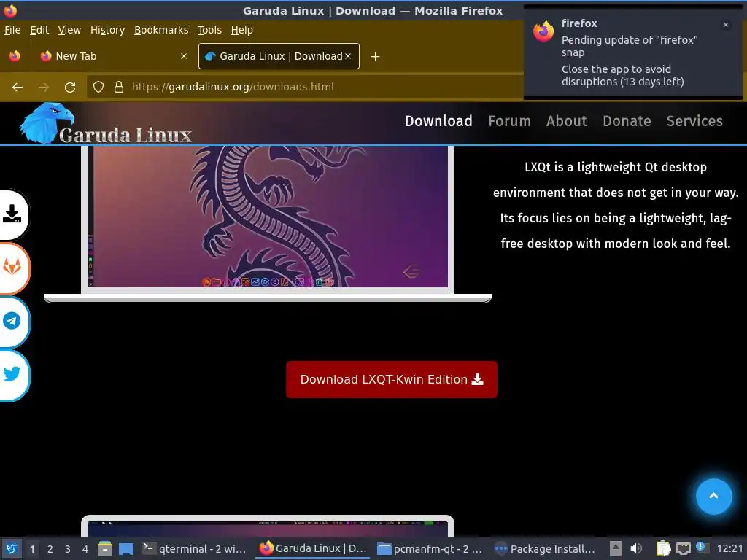Click the forward navigation arrow
The width and height of the screenshot is (747, 560).
click(44, 87)
